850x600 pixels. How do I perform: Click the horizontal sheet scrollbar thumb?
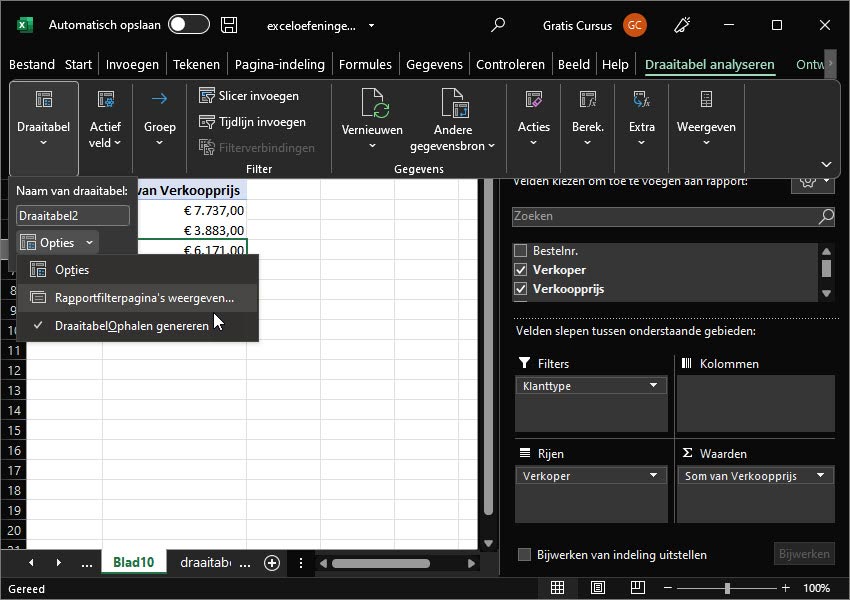pyautogui.click(x=381, y=564)
